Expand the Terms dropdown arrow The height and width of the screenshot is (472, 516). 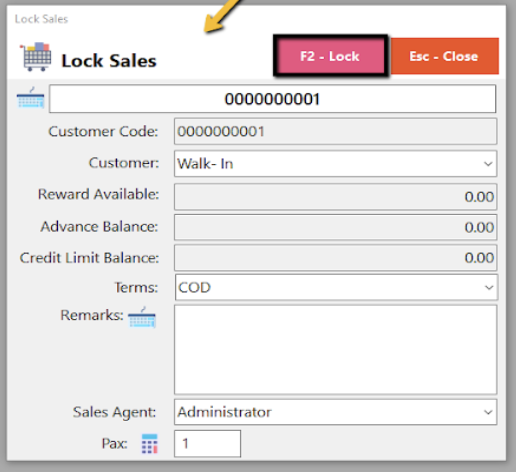489,287
